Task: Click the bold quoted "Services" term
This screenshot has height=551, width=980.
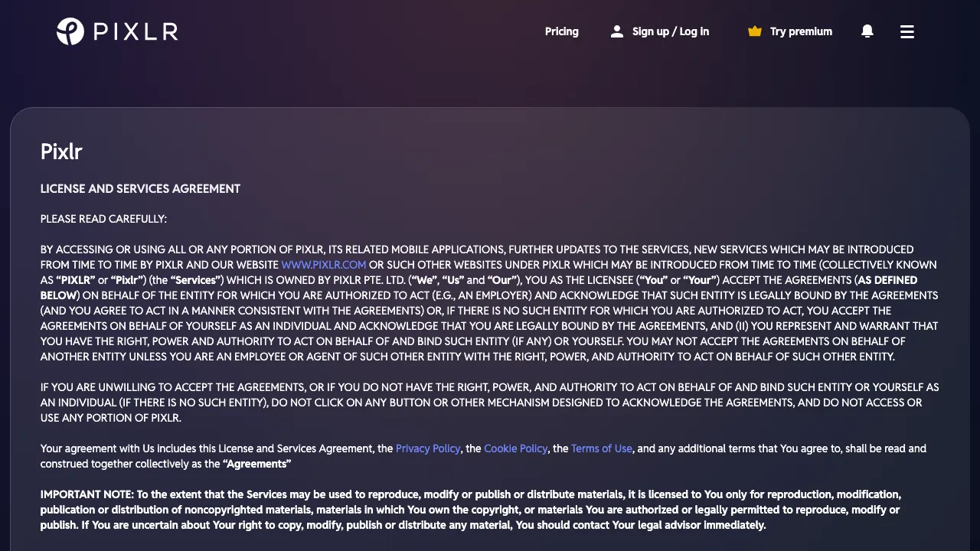Action: pos(197,280)
